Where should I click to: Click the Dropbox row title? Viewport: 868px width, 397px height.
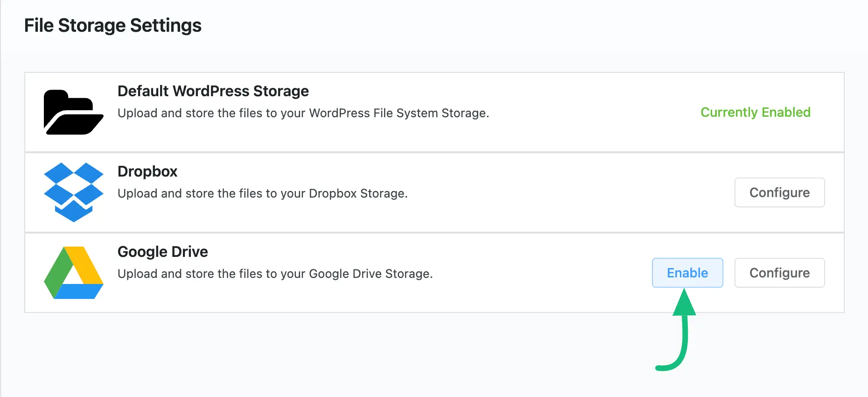147,171
